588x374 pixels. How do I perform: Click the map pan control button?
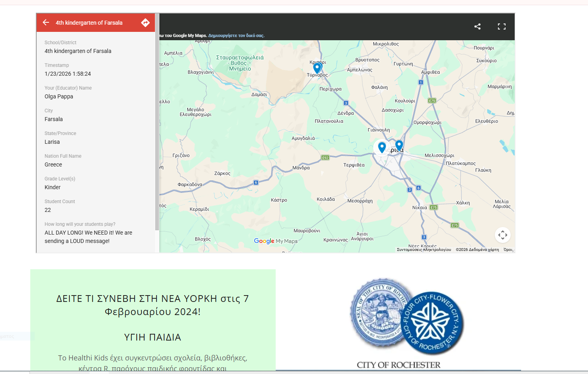[x=503, y=235]
